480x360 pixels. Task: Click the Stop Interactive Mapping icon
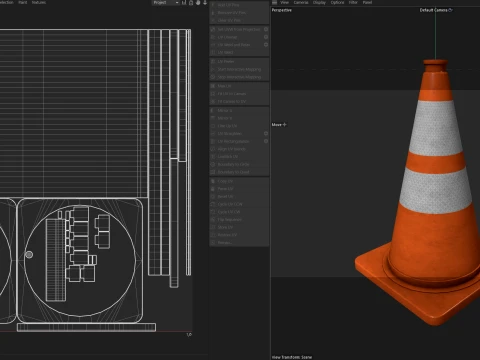[213, 77]
